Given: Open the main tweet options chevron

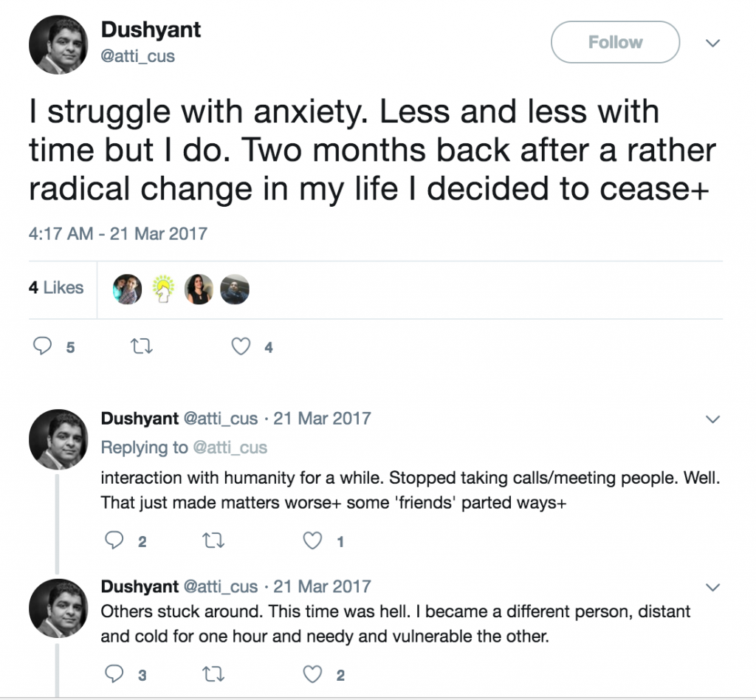Looking at the screenshot, I should click(x=712, y=44).
